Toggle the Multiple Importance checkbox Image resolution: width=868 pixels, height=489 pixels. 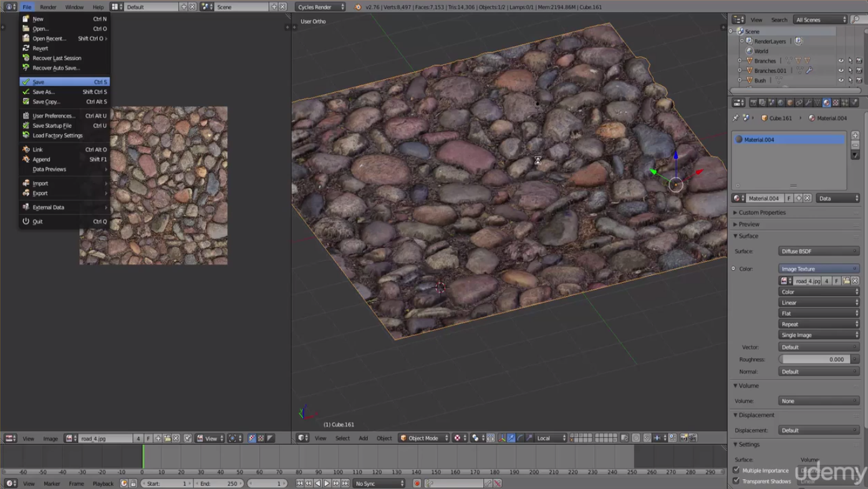point(736,470)
